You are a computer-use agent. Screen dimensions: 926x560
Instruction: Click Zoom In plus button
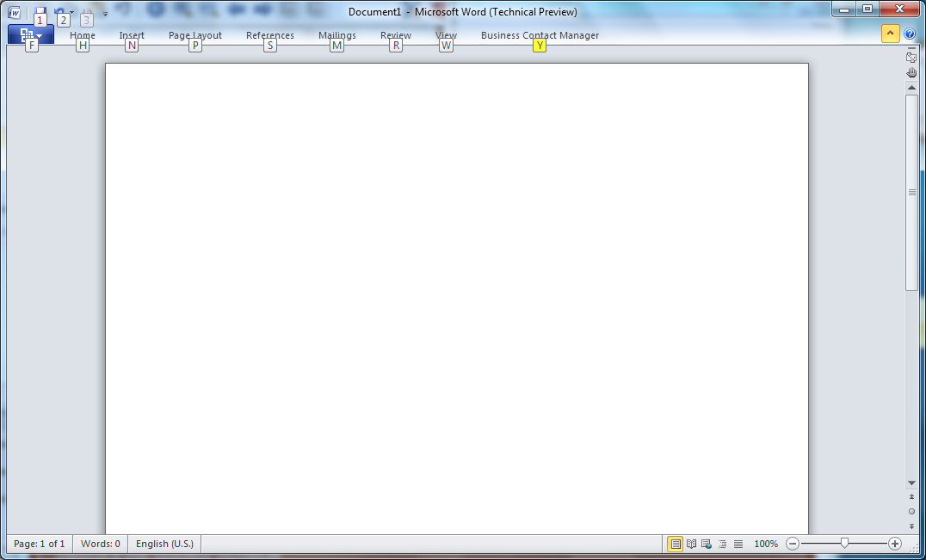[895, 544]
